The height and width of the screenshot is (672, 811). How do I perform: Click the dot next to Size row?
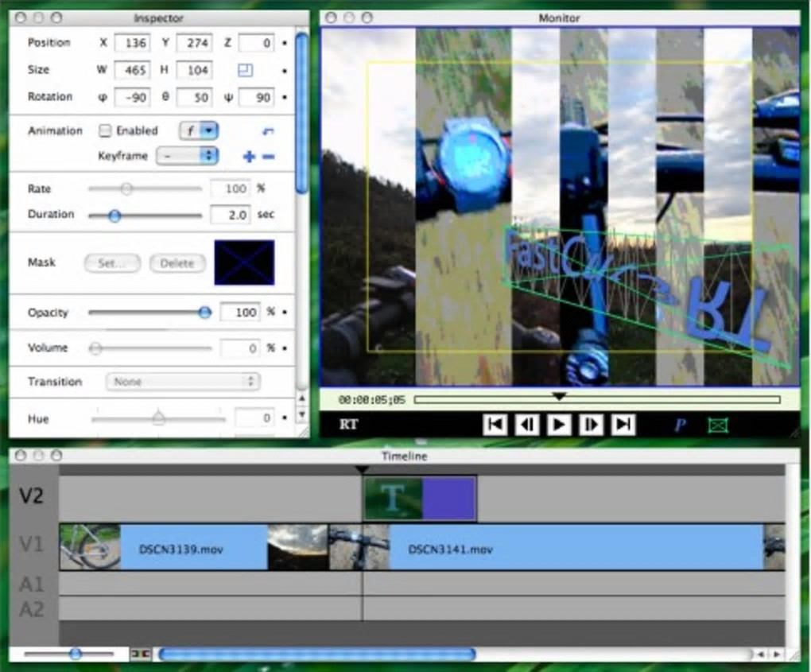[285, 70]
